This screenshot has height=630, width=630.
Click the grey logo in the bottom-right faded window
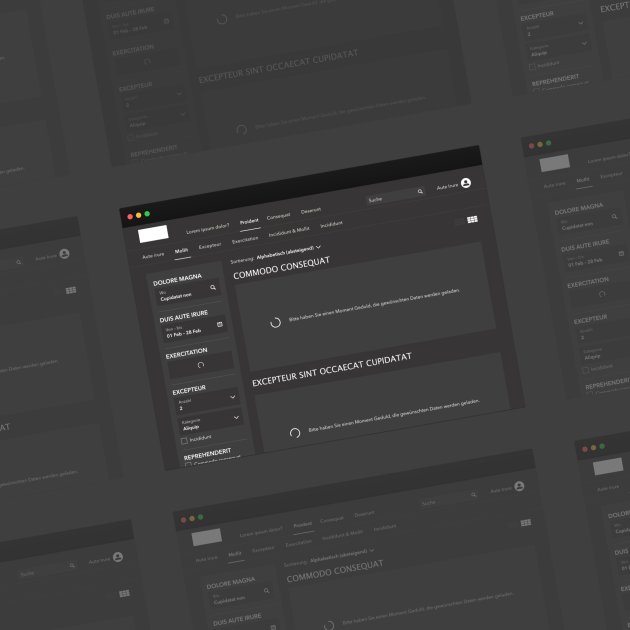point(608,466)
